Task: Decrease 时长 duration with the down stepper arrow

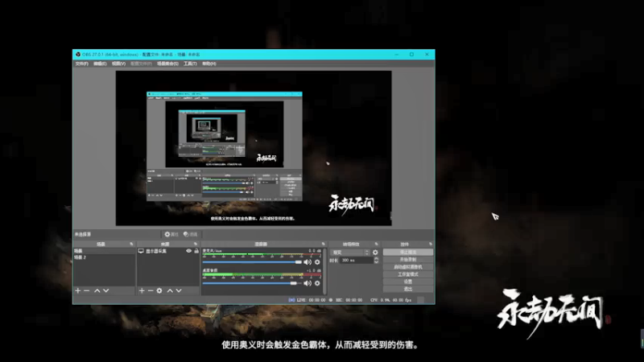Action: click(x=376, y=262)
